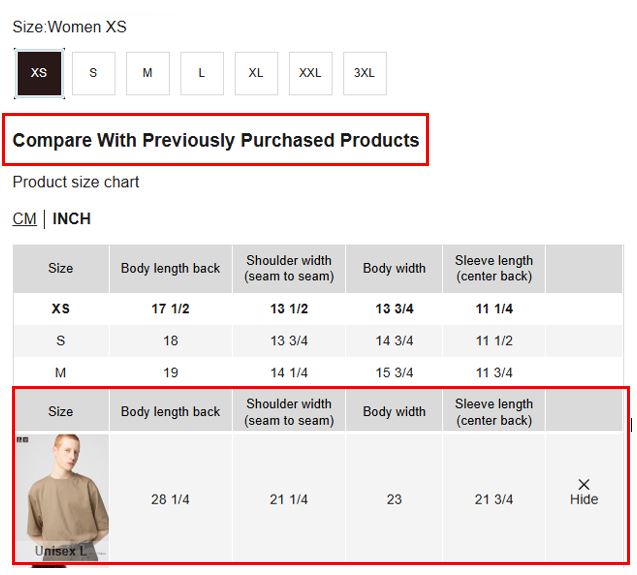The image size is (637, 575).
Task: Pick the 3XL size option
Action: [x=364, y=73]
